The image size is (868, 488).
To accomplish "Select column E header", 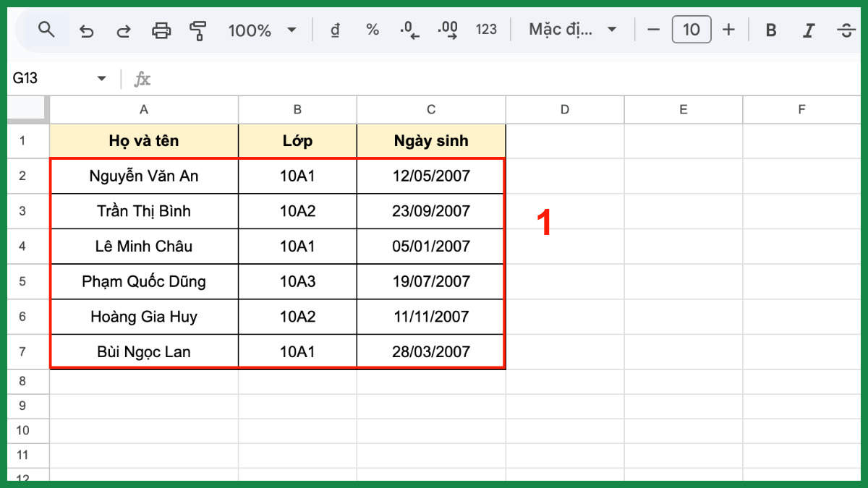I will pyautogui.click(x=684, y=110).
